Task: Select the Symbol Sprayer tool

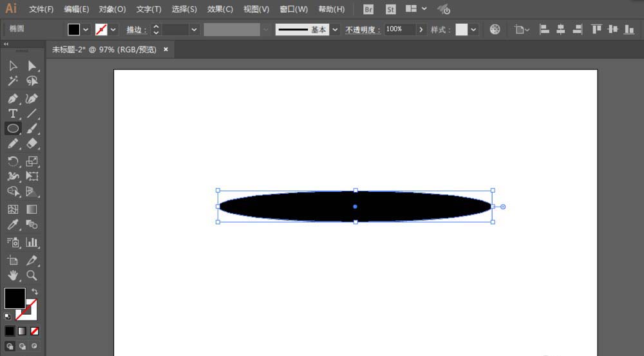Action: (x=13, y=242)
